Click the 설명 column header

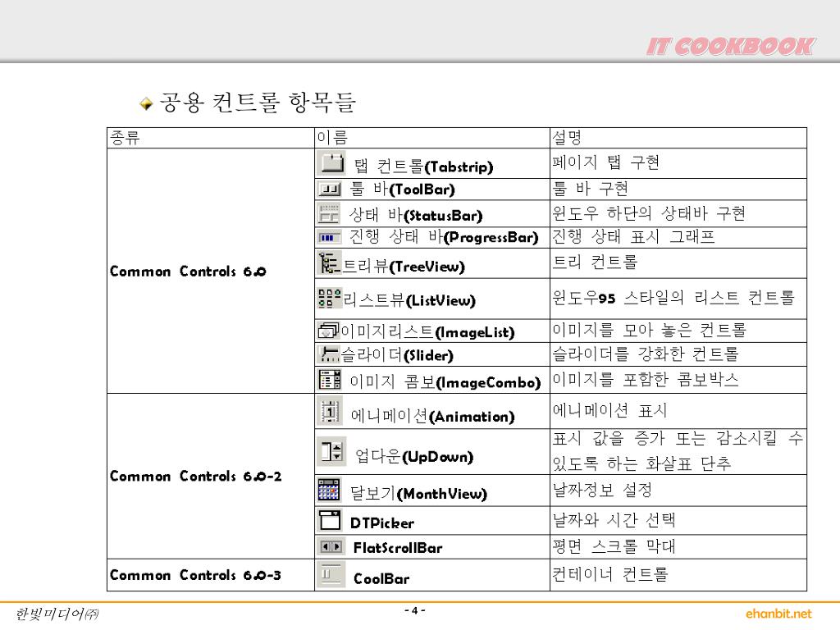pyautogui.click(x=567, y=138)
